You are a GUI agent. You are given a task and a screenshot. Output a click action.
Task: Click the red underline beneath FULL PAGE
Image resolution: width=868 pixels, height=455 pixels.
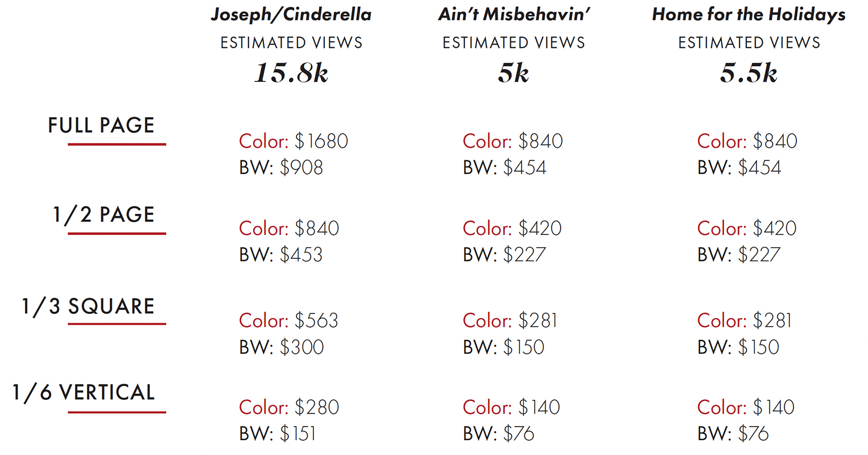click(117, 144)
